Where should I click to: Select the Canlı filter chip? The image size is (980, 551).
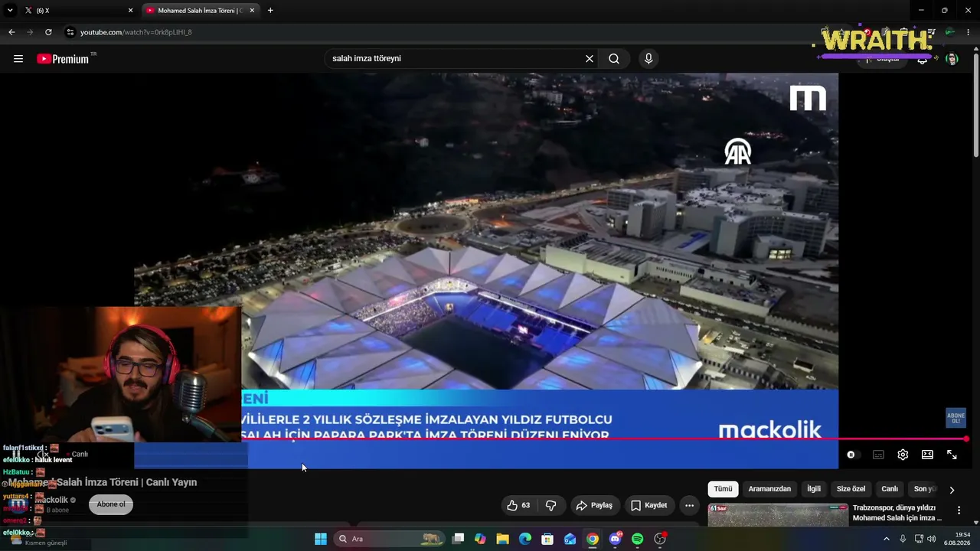(x=890, y=489)
